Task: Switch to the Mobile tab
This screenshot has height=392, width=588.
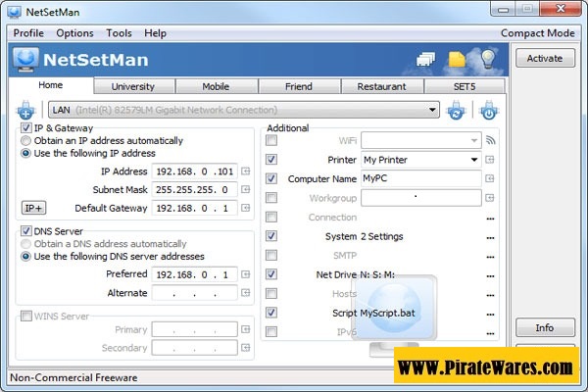Action: pos(217,86)
